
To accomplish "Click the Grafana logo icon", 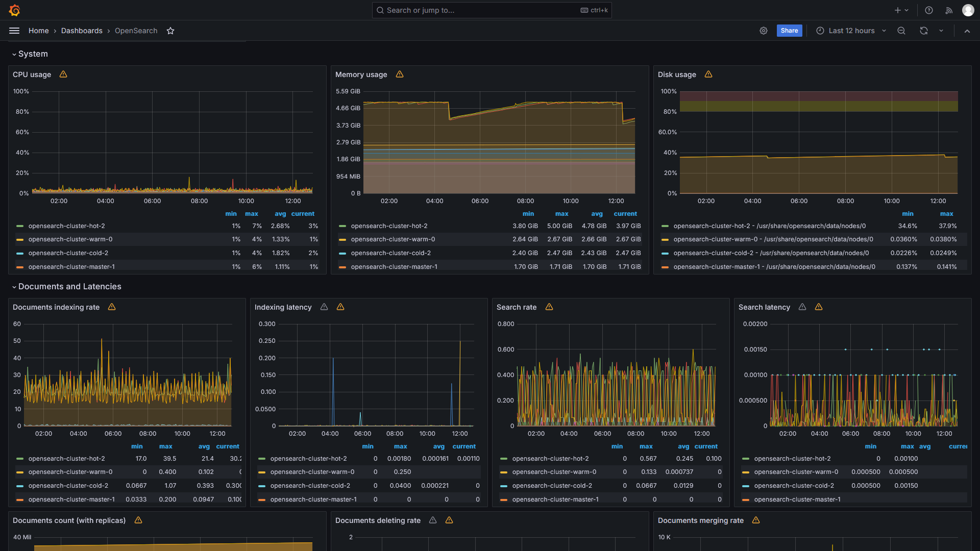I will (x=14, y=10).
